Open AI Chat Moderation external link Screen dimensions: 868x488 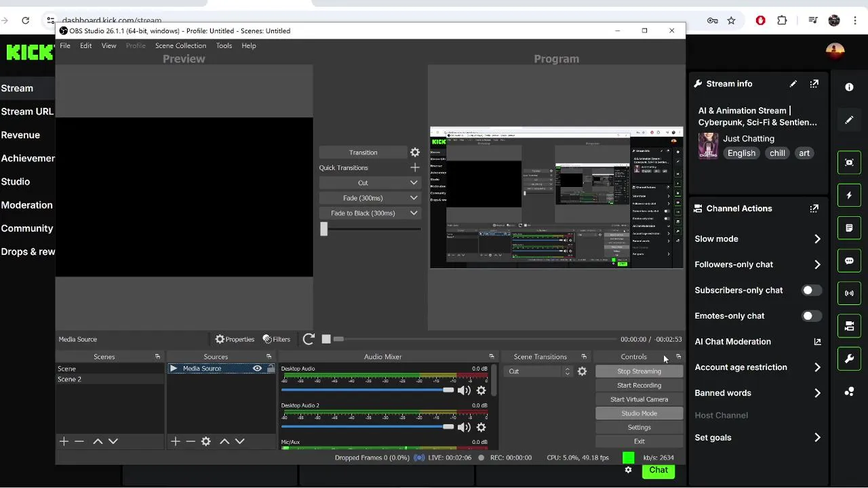point(817,342)
